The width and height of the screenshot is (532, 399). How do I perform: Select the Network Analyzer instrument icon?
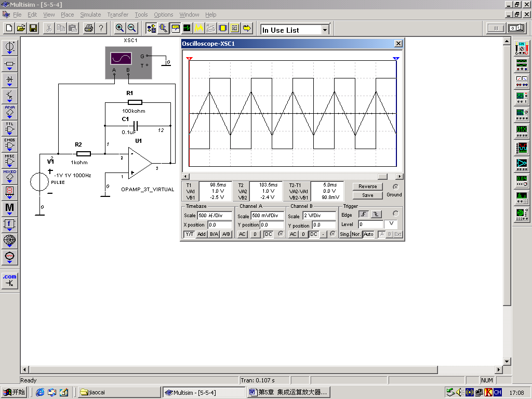point(522,214)
